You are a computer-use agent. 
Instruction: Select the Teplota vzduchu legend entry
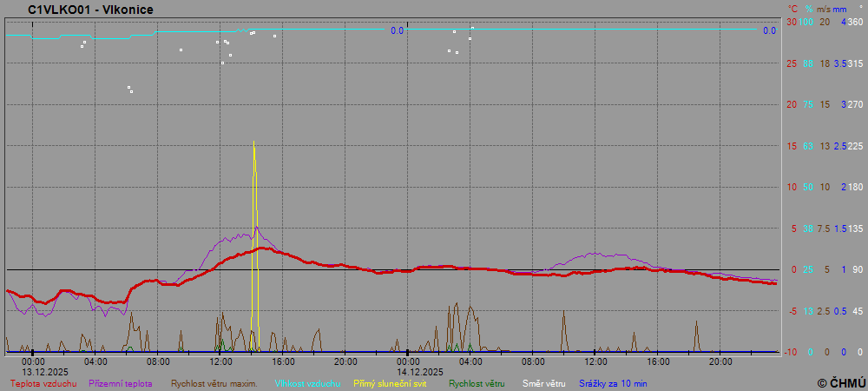tap(43, 382)
